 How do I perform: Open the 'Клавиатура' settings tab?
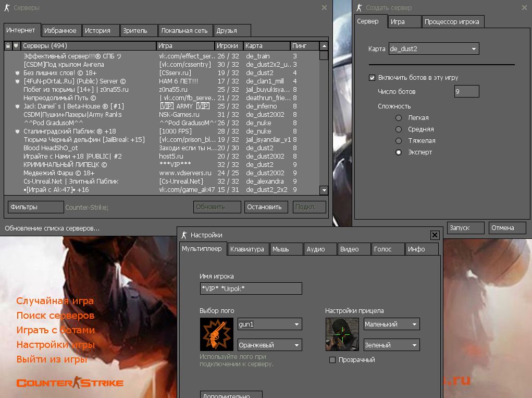pos(248,249)
